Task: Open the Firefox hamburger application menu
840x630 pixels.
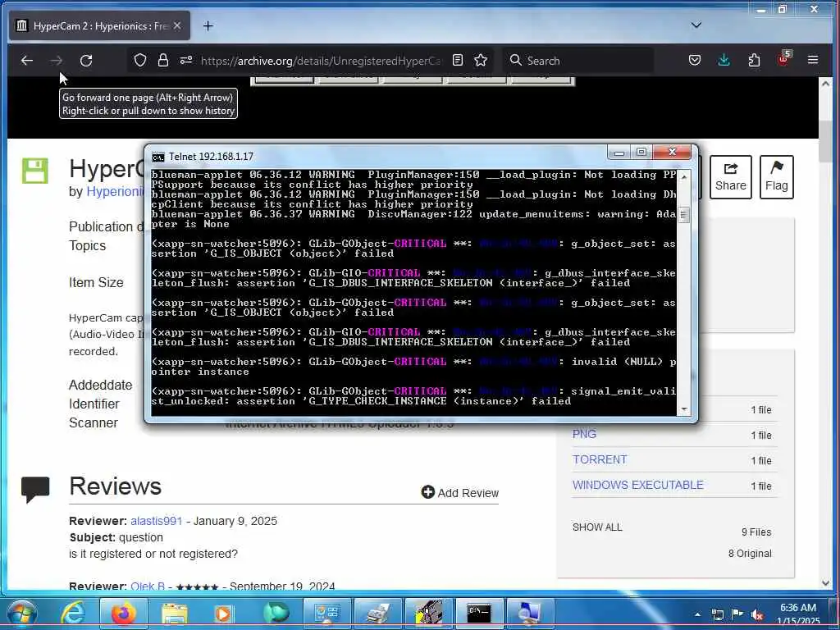Action: 813,60
